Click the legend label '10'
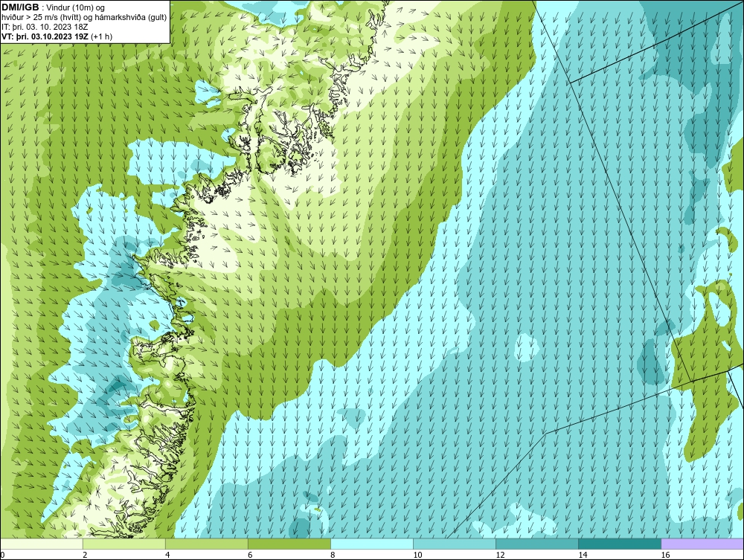 coord(417,555)
